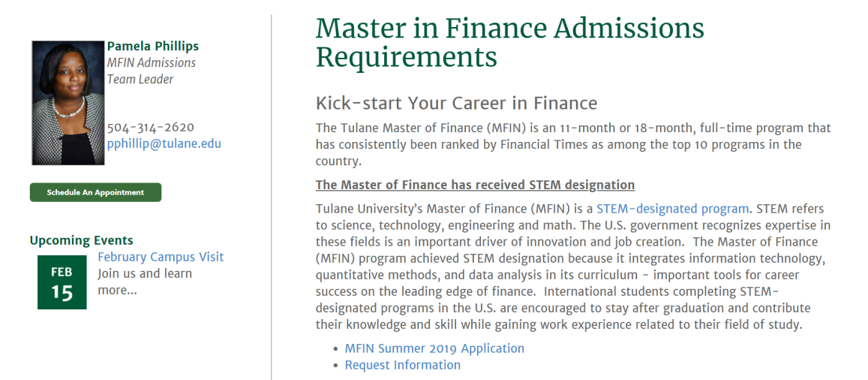Image resolution: width=868 pixels, height=380 pixels.
Task: Email pphillip@tulane.edu via the link
Action: tap(164, 143)
